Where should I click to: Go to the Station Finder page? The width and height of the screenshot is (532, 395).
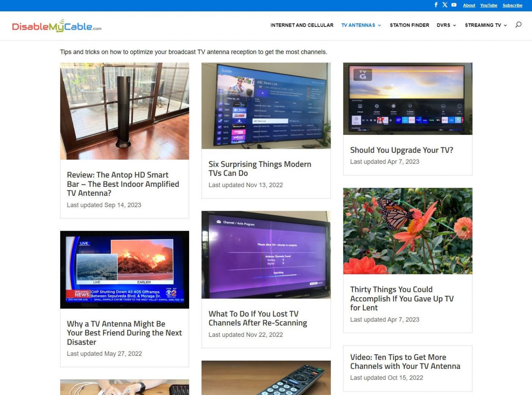point(409,25)
